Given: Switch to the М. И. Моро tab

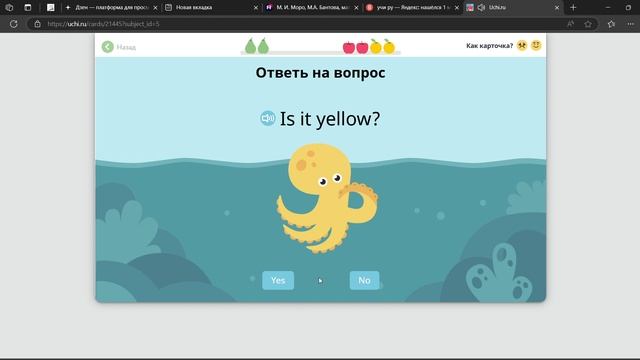Looking at the screenshot, I should 311,7.
